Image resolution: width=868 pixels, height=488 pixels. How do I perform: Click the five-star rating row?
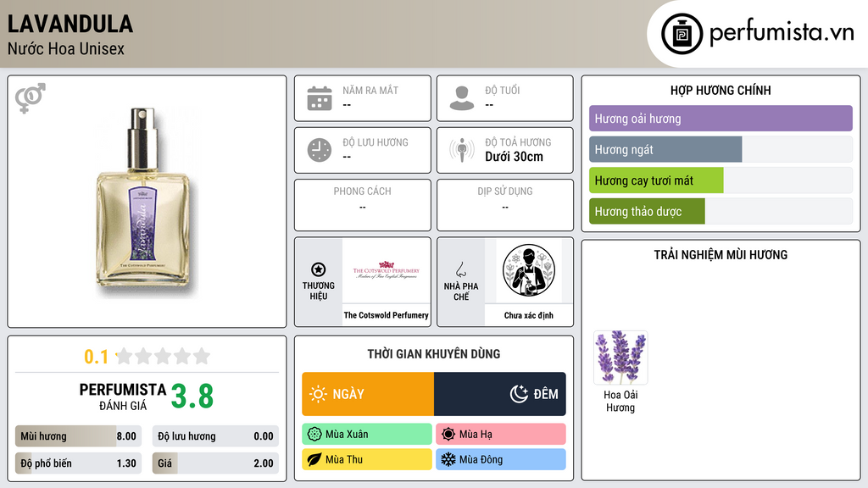point(163,356)
